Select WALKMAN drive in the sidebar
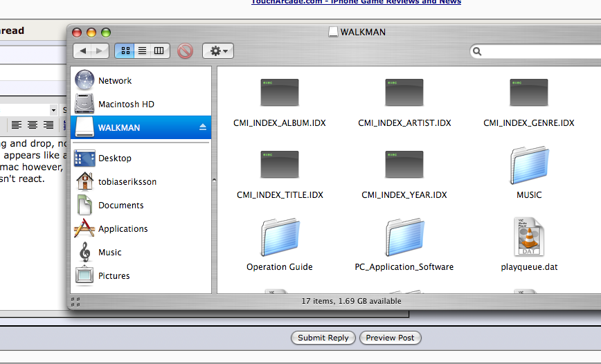 point(141,127)
